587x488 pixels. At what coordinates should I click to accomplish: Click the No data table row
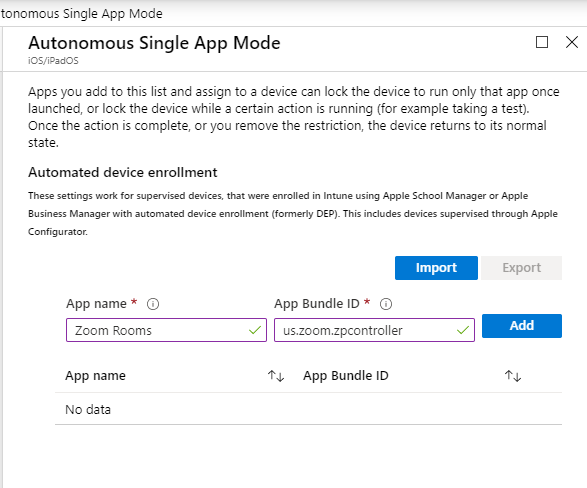[308, 409]
